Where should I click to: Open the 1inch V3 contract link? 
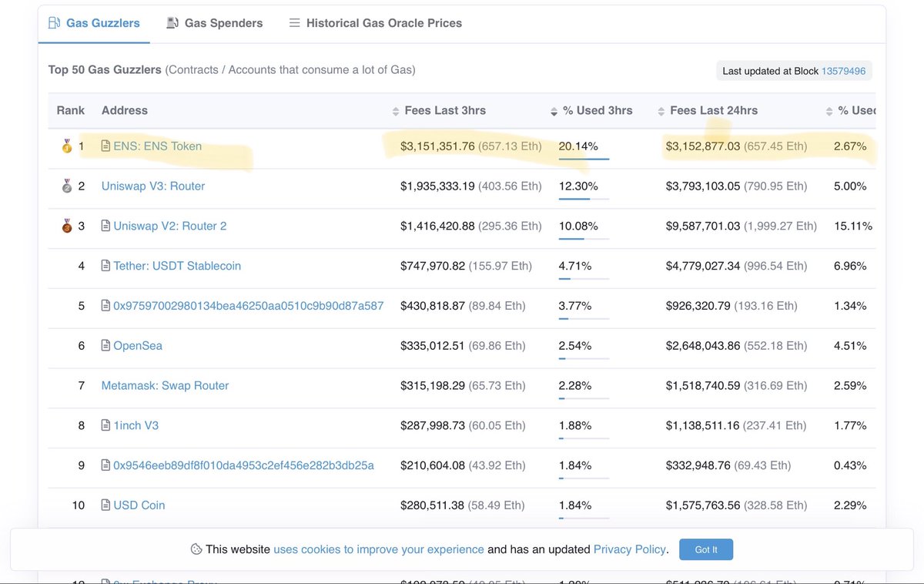[136, 426]
